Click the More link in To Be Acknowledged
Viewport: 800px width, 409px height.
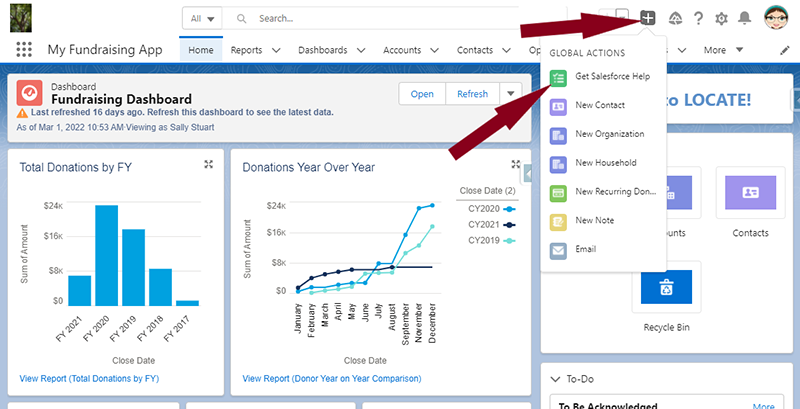[x=763, y=406]
